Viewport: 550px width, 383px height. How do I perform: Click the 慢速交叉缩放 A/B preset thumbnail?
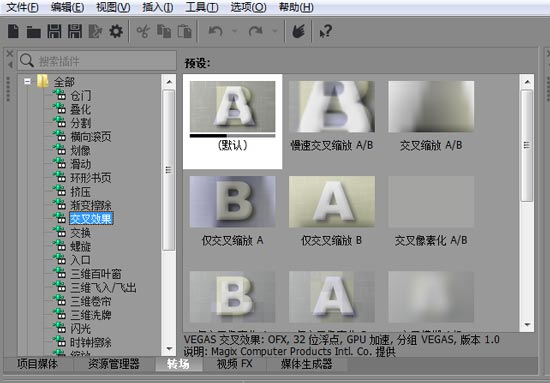point(332,107)
